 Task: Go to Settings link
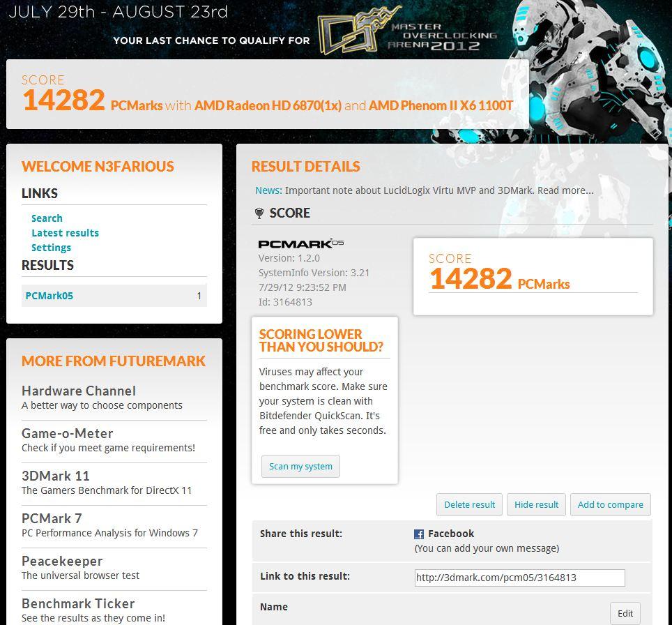pyautogui.click(x=51, y=248)
